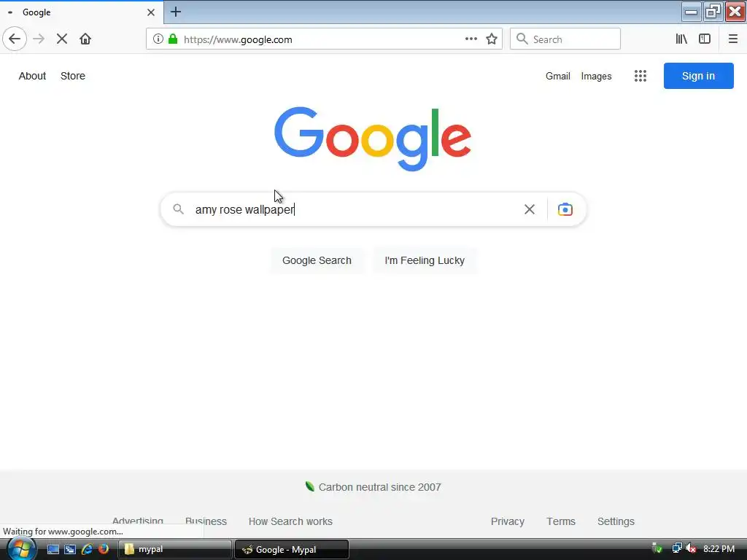
Task: Launch Internet Explorer from quick launch
Action: (87, 549)
